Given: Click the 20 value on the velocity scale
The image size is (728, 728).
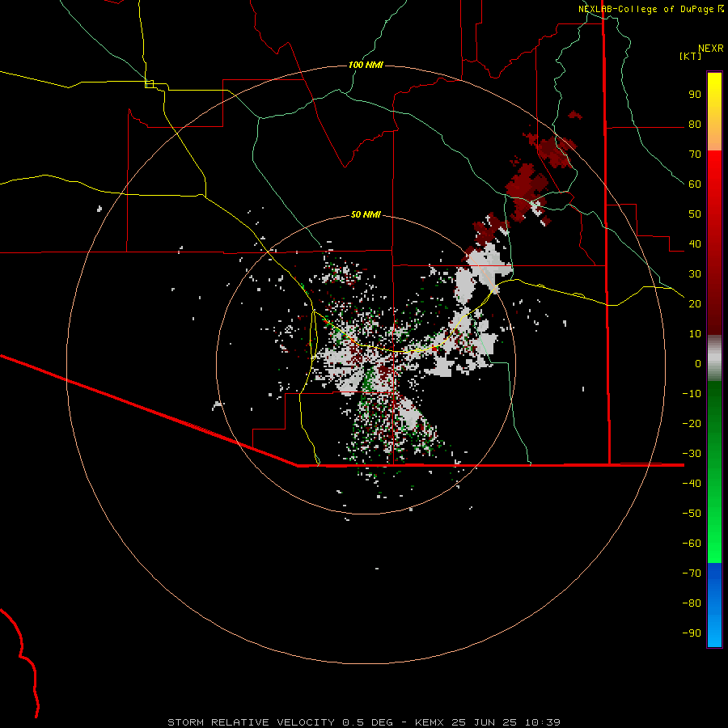Looking at the screenshot, I should pos(695,303).
